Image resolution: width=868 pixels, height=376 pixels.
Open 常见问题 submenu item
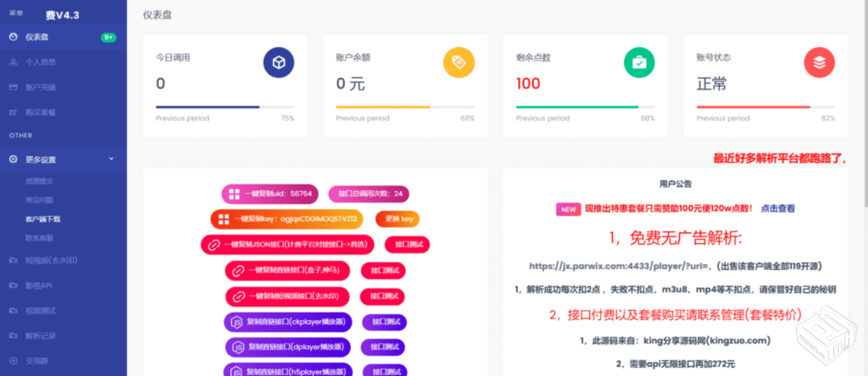tap(39, 200)
